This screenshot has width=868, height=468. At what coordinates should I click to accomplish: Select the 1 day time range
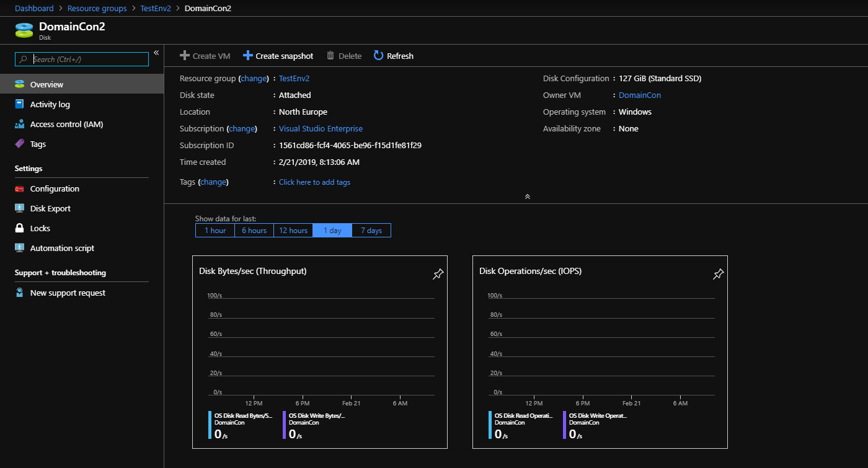tap(332, 231)
